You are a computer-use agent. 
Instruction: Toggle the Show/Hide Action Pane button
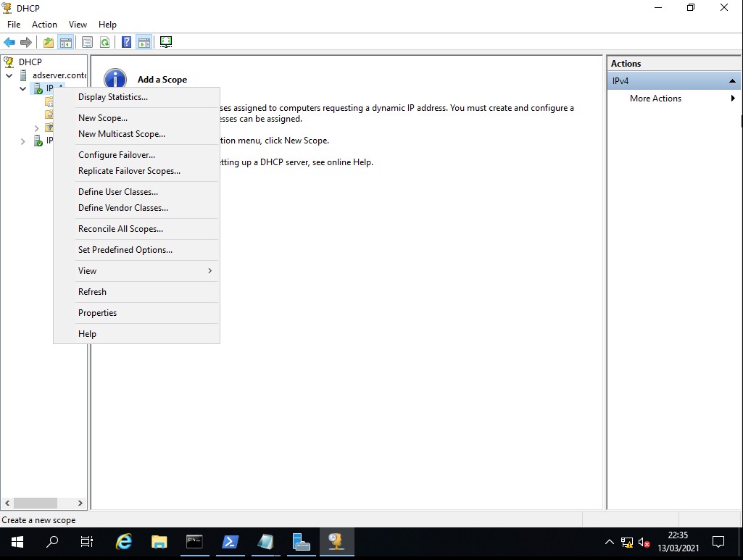click(x=144, y=43)
